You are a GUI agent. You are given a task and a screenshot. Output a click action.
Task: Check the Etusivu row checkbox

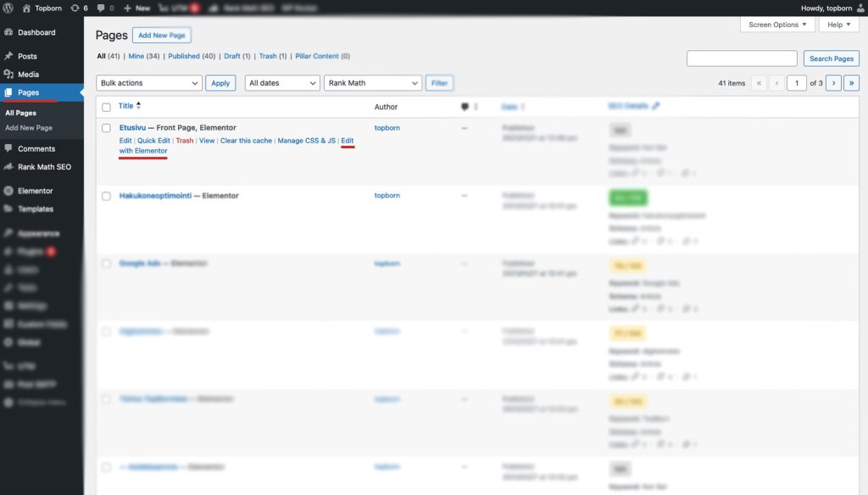[x=106, y=128]
